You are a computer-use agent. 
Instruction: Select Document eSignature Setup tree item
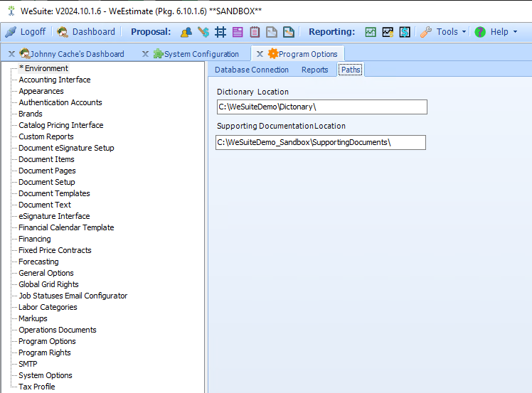pos(67,148)
